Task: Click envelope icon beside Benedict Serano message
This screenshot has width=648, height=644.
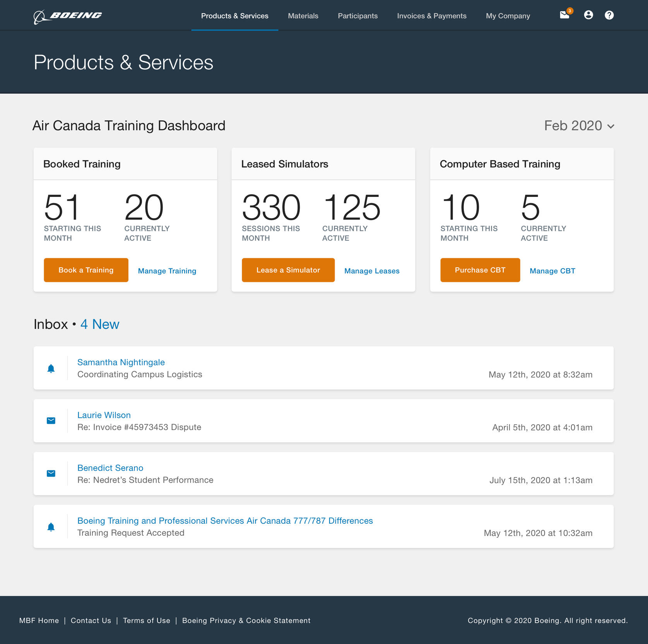Action: pyautogui.click(x=51, y=473)
